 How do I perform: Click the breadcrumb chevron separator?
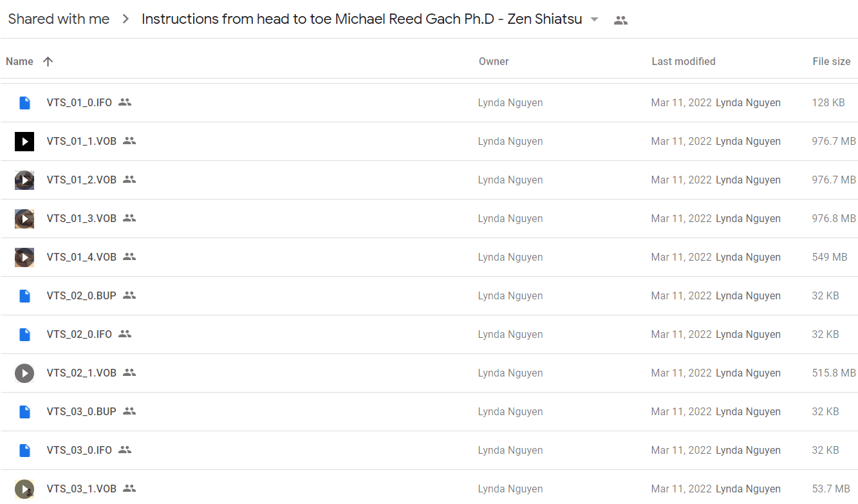pos(126,19)
